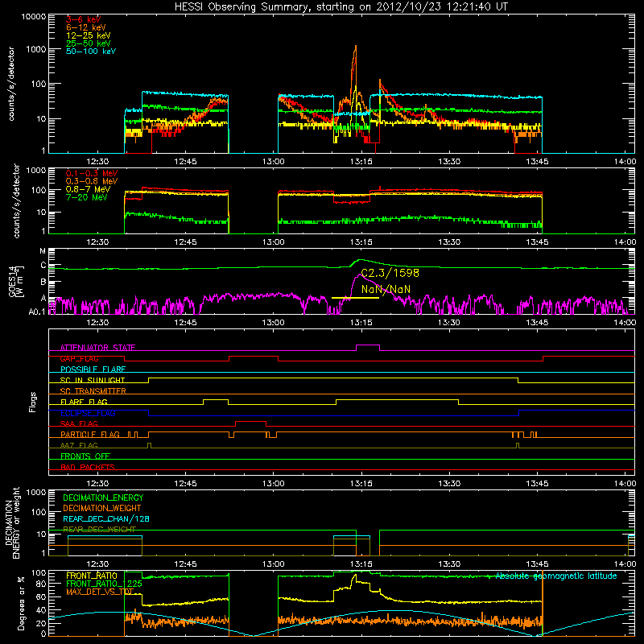Pick the 50-100 keV legend label

(91, 52)
